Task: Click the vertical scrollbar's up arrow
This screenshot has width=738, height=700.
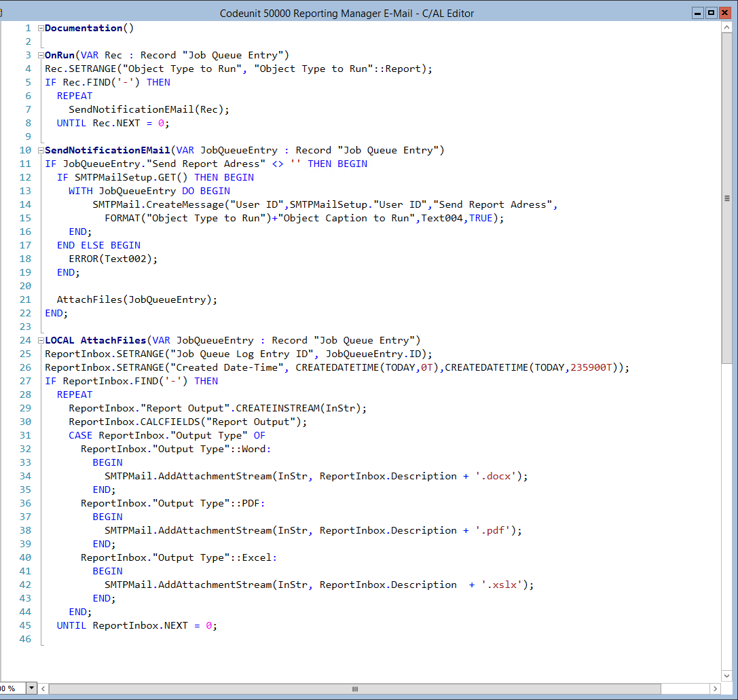Action: [726, 27]
